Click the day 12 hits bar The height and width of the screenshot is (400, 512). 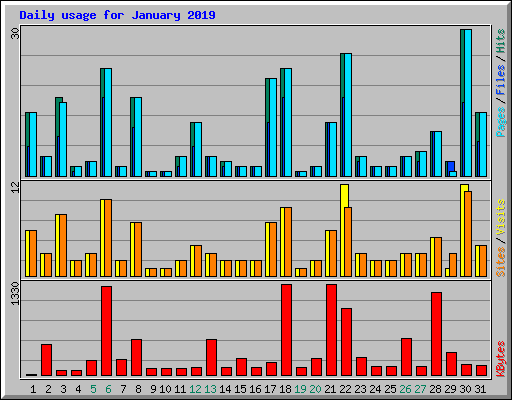[x=192, y=134]
